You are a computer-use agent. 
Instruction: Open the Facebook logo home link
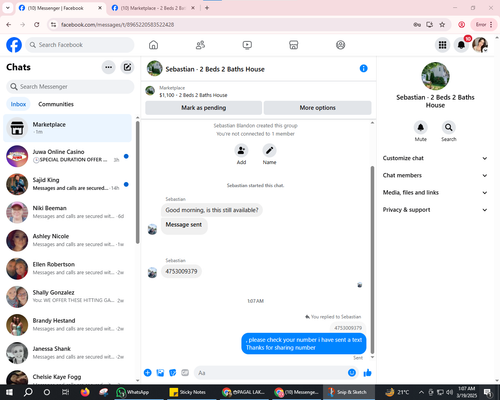point(14,45)
